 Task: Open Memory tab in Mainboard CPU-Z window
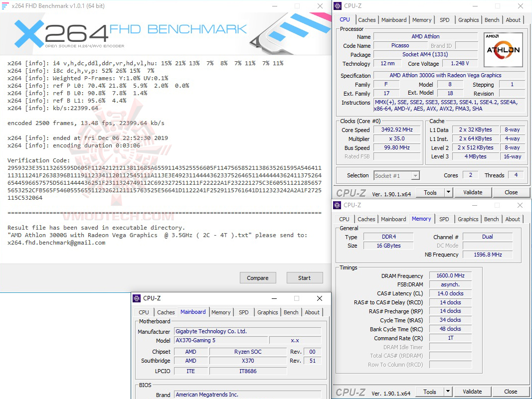[x=221, y=312]
